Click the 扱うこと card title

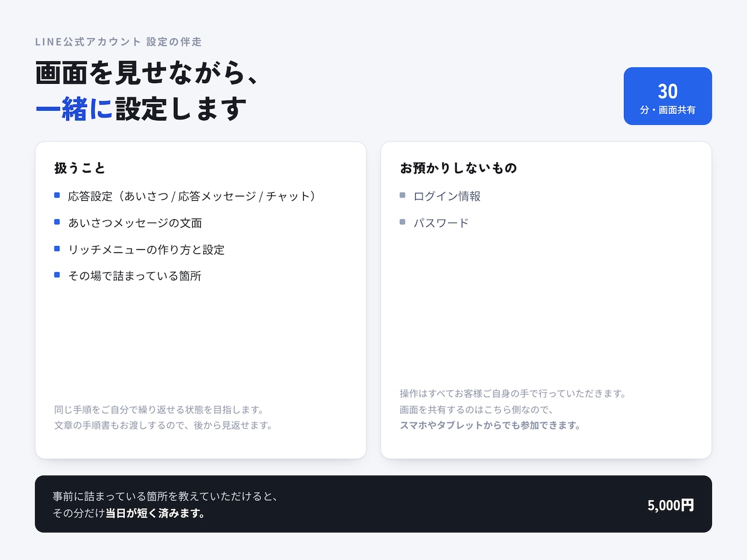80,168
